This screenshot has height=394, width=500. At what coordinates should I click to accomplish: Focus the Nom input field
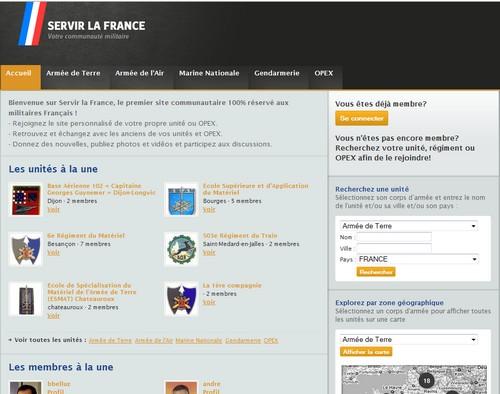394,237
